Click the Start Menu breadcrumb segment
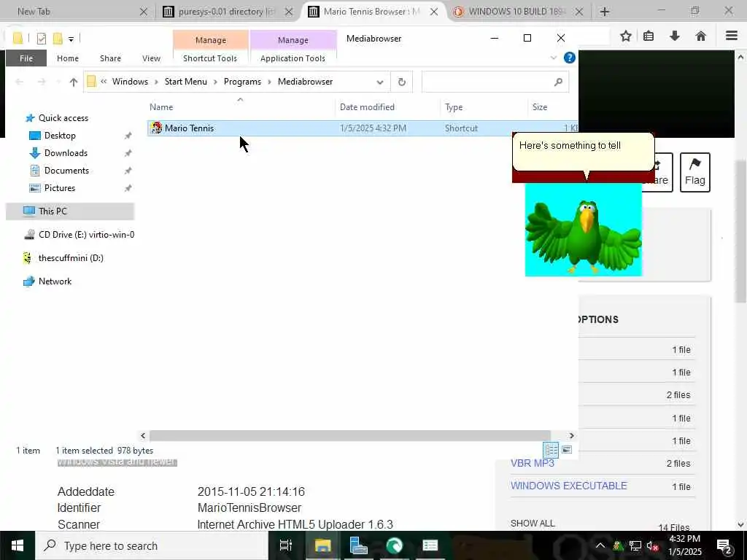The width and height of the screenshot is (747, 560). tap(186, 82)
